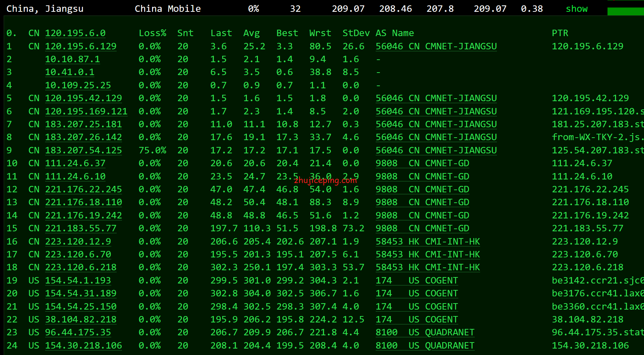Open AS 58453 CMI-INT-HK link in hop 17
The image size is (644, 355).
coord(428,254)
